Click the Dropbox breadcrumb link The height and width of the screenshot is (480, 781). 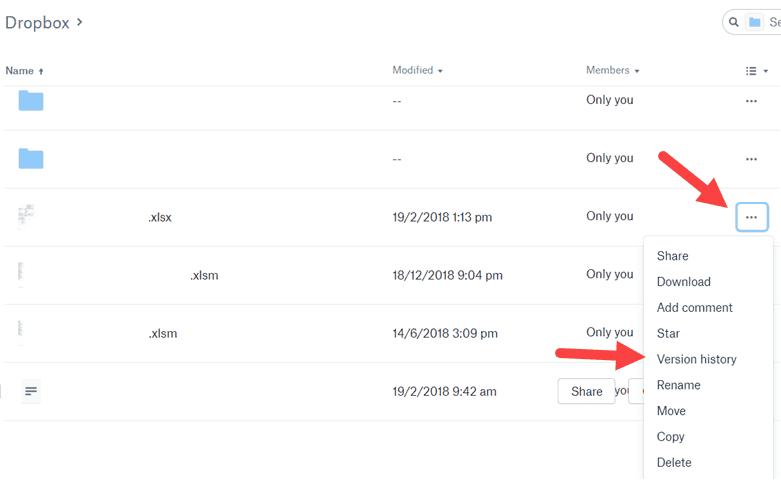pos(37,22)
